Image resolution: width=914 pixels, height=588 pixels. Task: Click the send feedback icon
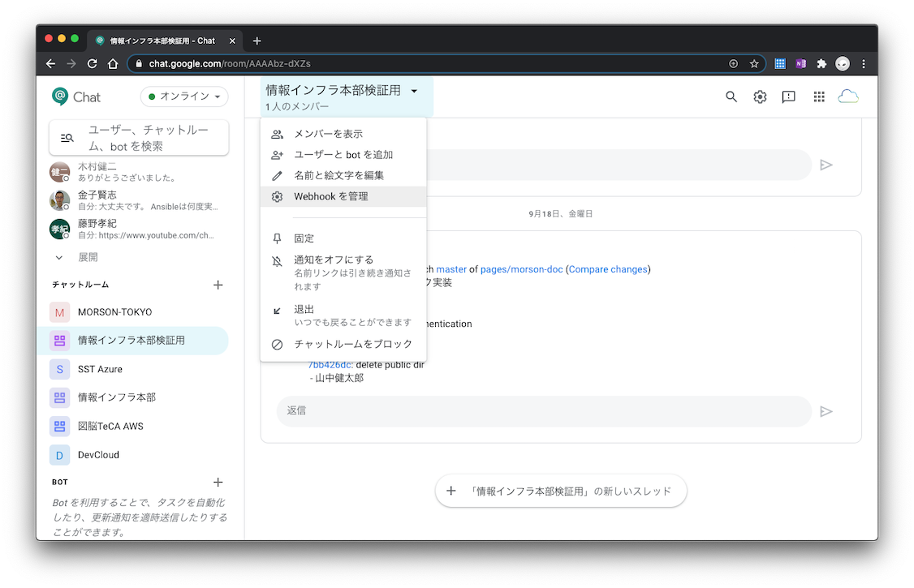[x=788, y=97]
